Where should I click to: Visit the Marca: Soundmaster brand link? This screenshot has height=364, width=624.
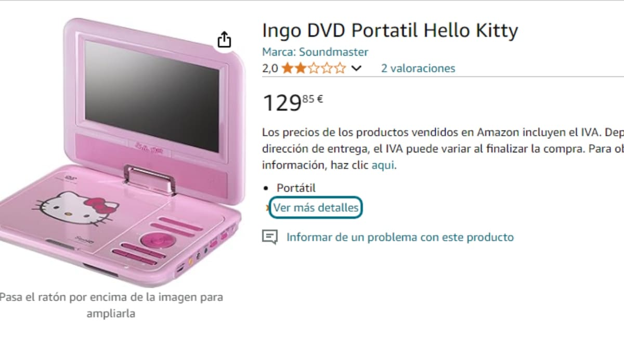tap(315, 52)
